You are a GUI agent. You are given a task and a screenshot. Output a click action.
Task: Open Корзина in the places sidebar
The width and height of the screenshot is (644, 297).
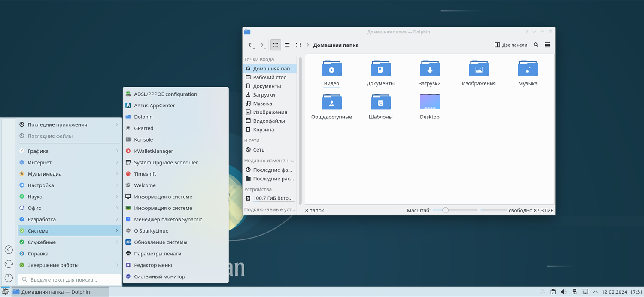click(263, 130)
